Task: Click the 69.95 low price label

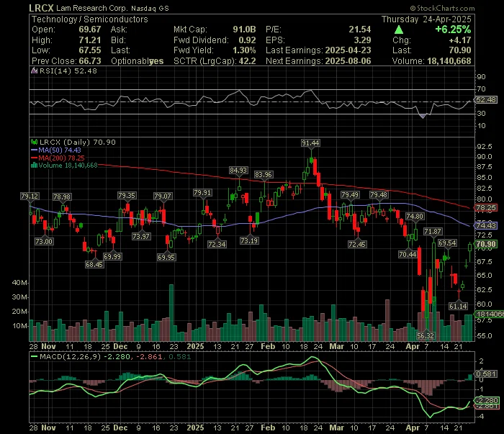Action: (x=166, y=258)
